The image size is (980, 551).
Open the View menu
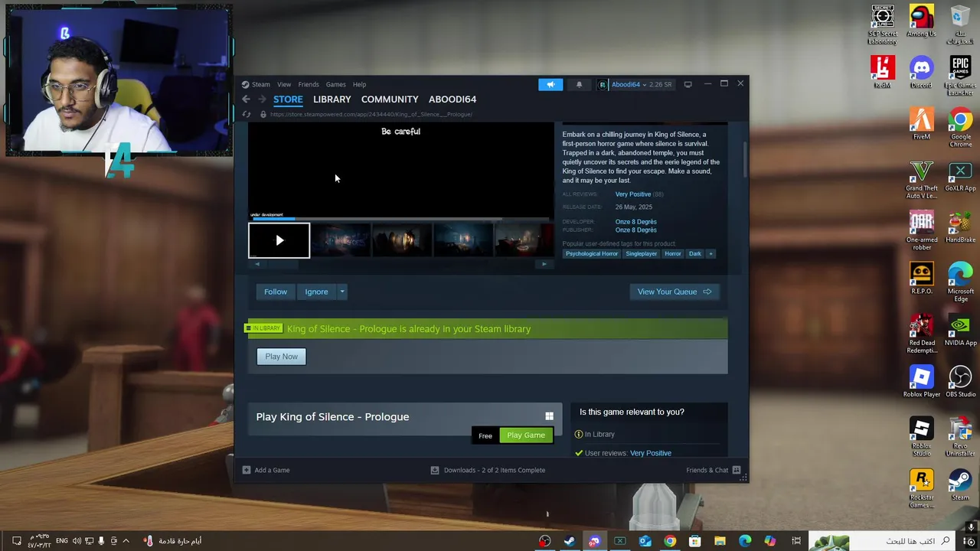(284, 84)
